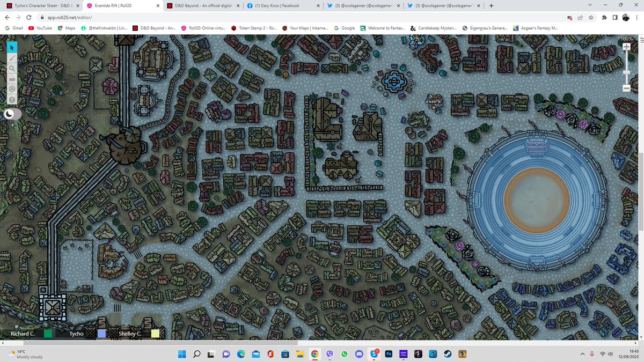The height and width of the screenshot is (362, 644).
Task: Open the tab search dropdown chevron
Action: [x=590, y=5]
